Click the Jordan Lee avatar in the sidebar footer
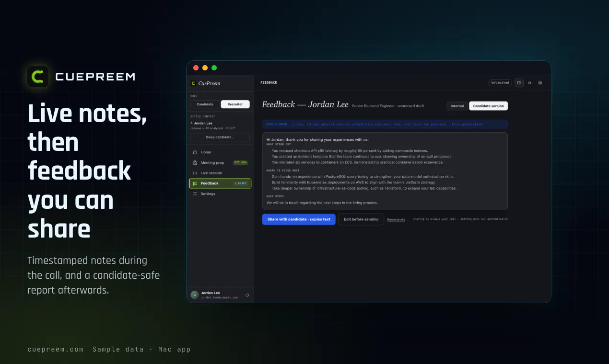This screenshot has width=609, height=364. [194, 295]
